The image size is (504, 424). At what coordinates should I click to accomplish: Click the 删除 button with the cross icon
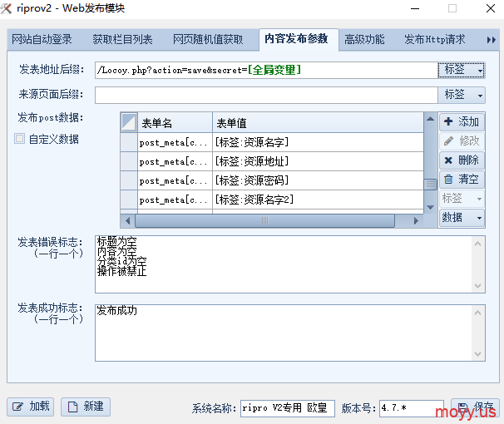(462, 160)
